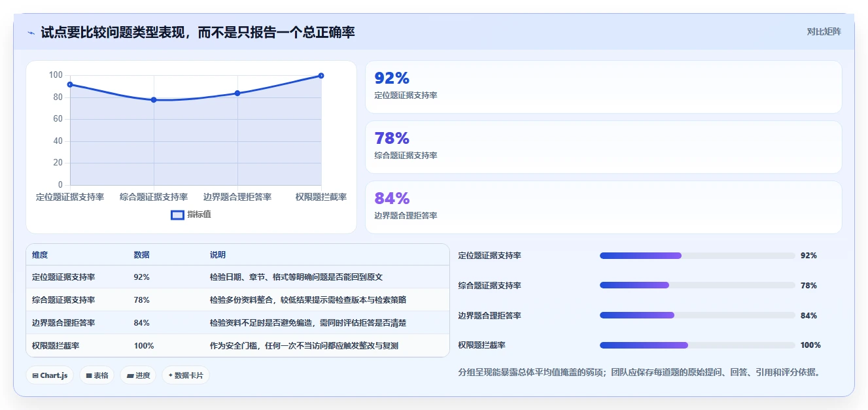868x410 pixels.
Task: Click the sparkle icon in 数据卡片 chip
Action: 171,375
